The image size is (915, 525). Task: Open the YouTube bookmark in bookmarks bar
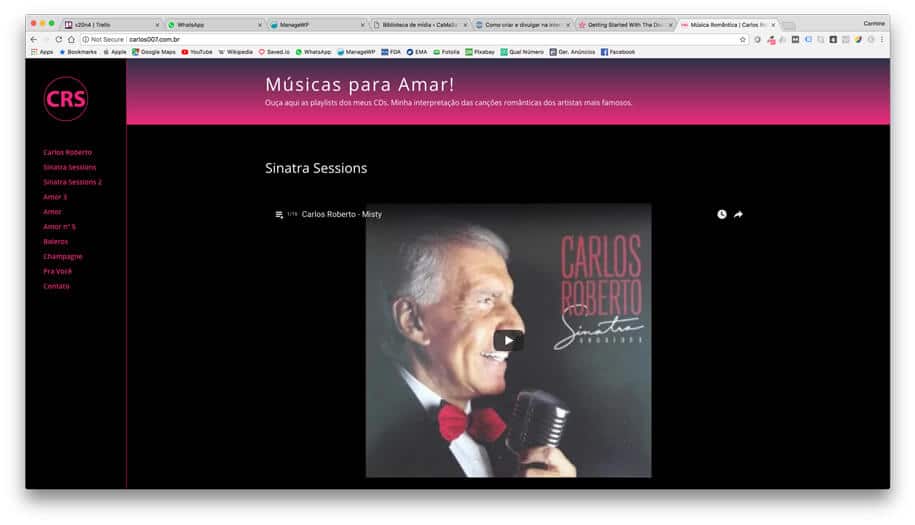pos(197,51)
